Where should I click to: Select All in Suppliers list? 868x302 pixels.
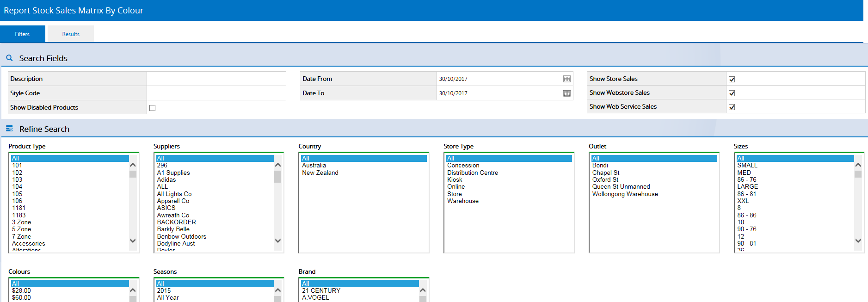point(215,158)
